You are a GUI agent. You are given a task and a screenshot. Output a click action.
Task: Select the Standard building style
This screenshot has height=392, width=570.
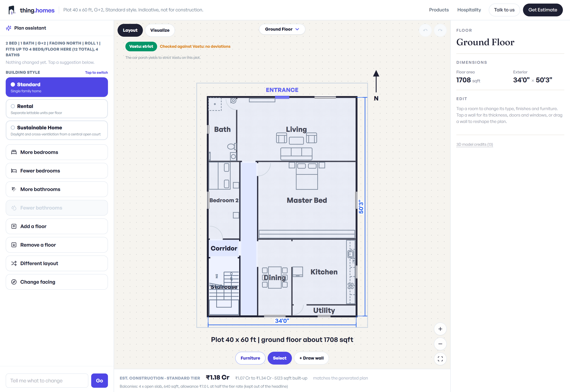(57, 87)
